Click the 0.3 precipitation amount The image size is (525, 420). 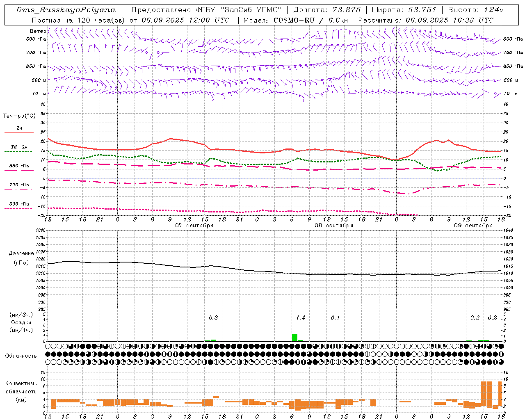(213, 318)
